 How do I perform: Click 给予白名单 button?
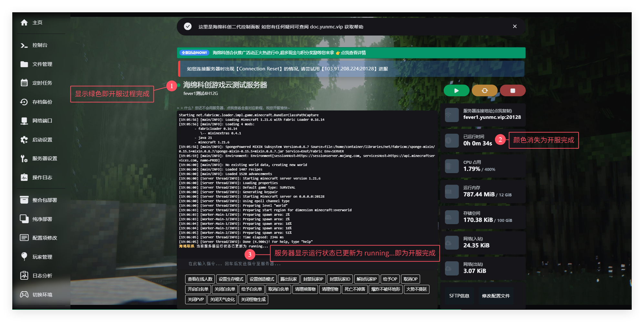(x=252, y=289)
